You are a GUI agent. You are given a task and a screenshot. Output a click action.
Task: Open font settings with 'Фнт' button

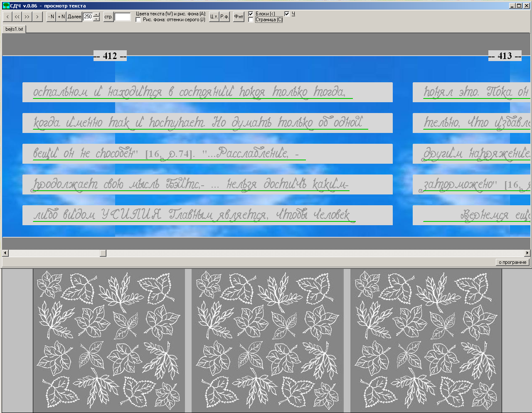pos(239,17)
